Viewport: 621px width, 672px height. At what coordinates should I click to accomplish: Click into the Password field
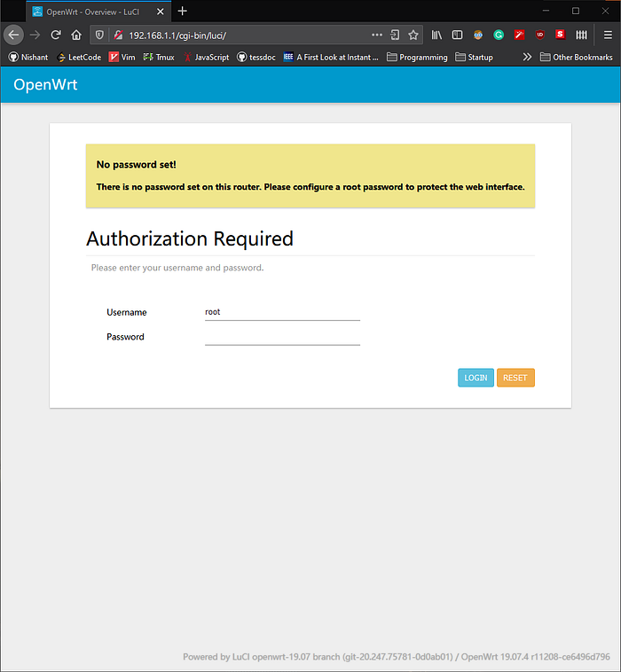[x=282, y=337]
